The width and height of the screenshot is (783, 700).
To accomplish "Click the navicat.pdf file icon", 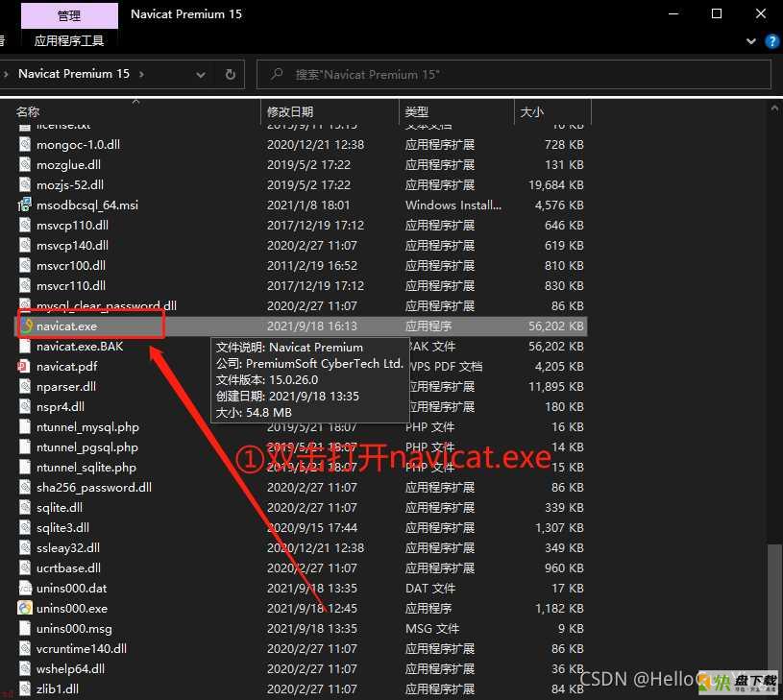I will click(x=24, y=367).
